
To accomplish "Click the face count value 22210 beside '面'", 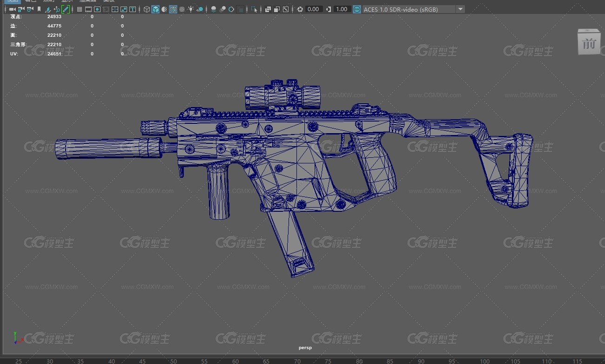I will coord(54,35).
